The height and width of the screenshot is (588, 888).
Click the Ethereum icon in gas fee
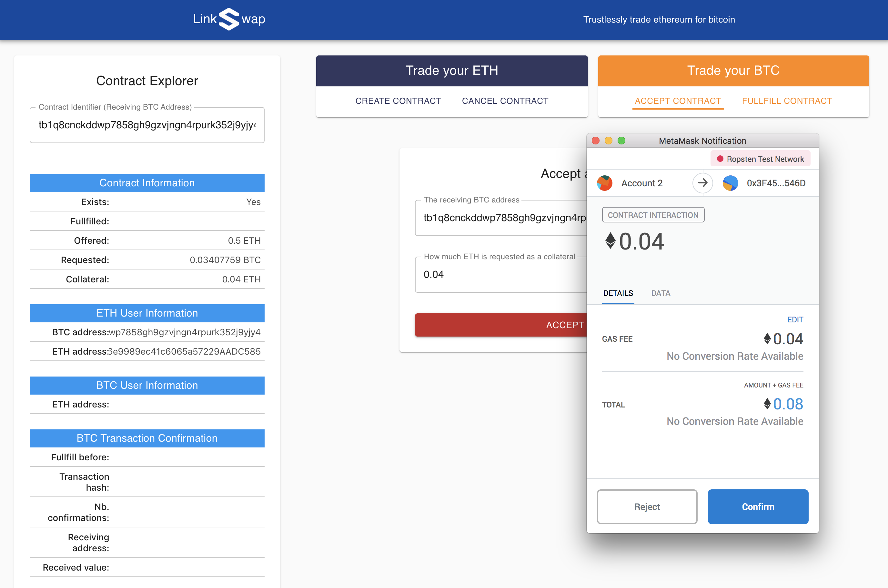click(x=767, y=338)
